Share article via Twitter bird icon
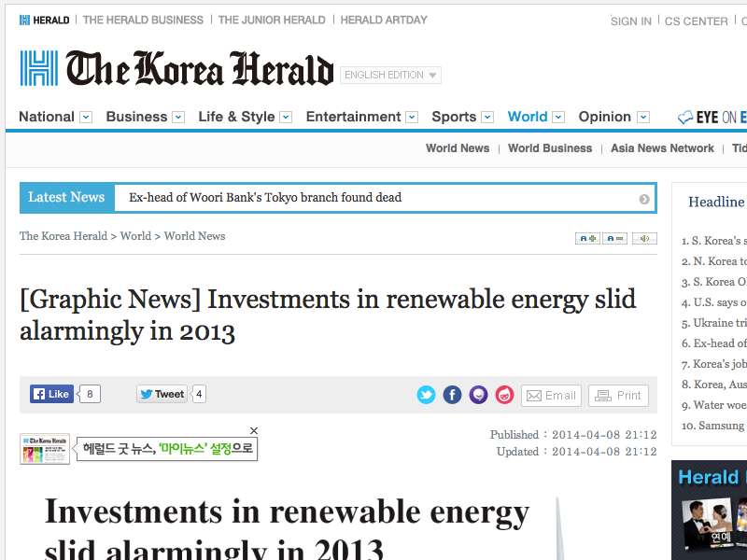The image size is (747, 560). pyautogui.click(x=426, y=395)
